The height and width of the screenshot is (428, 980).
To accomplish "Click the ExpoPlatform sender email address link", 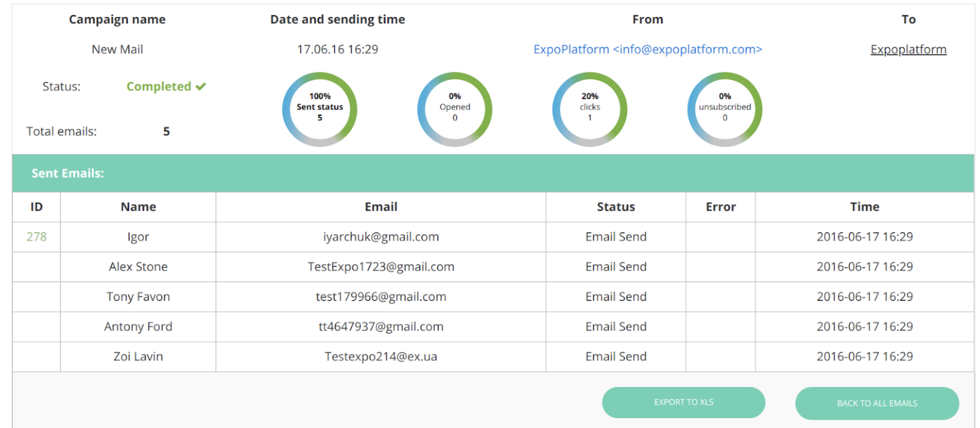I will pyautogui.click(x=648, y=49).
